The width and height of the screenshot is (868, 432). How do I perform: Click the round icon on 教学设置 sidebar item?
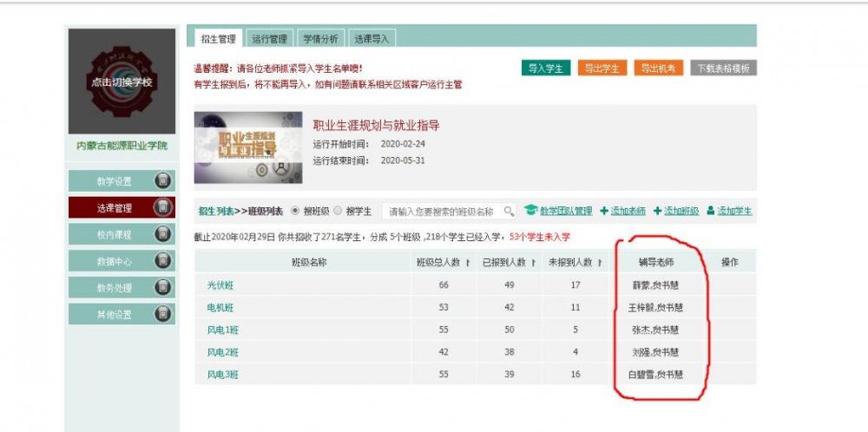[x=162, y=181]
